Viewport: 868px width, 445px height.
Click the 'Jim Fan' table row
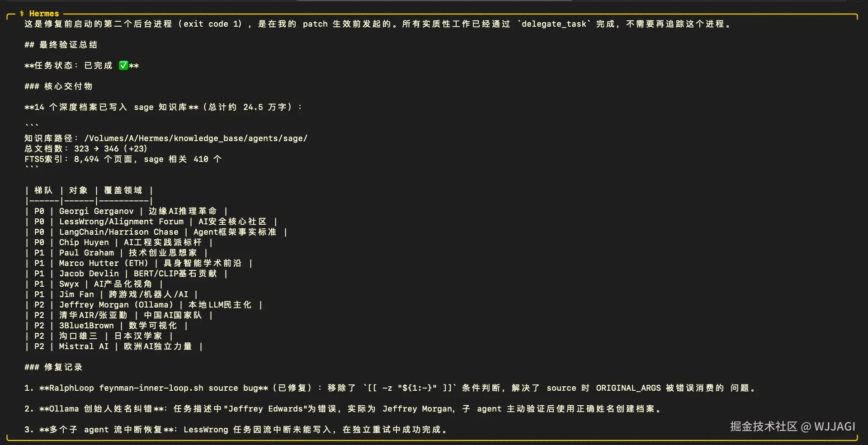(111, 294)
